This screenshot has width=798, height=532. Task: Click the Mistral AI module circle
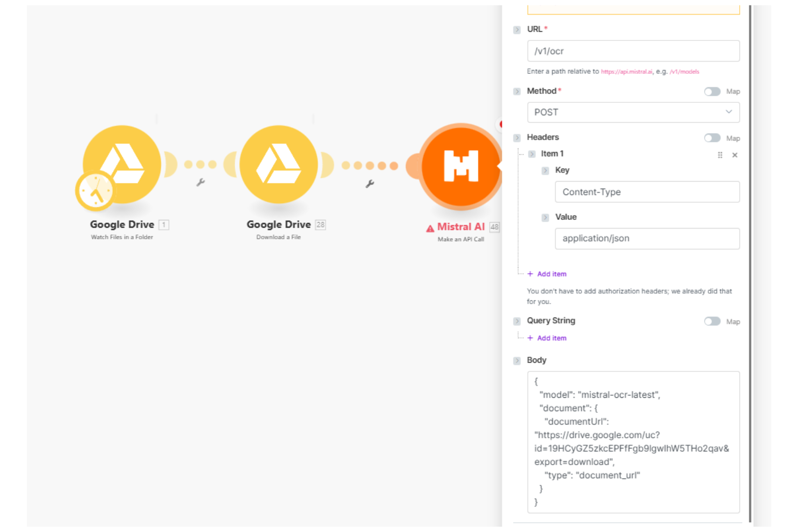[461, 165]
